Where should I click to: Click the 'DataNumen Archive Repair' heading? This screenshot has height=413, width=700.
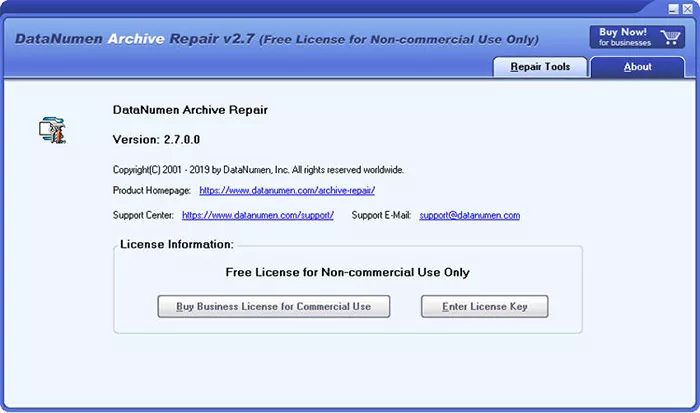point(190,110)
